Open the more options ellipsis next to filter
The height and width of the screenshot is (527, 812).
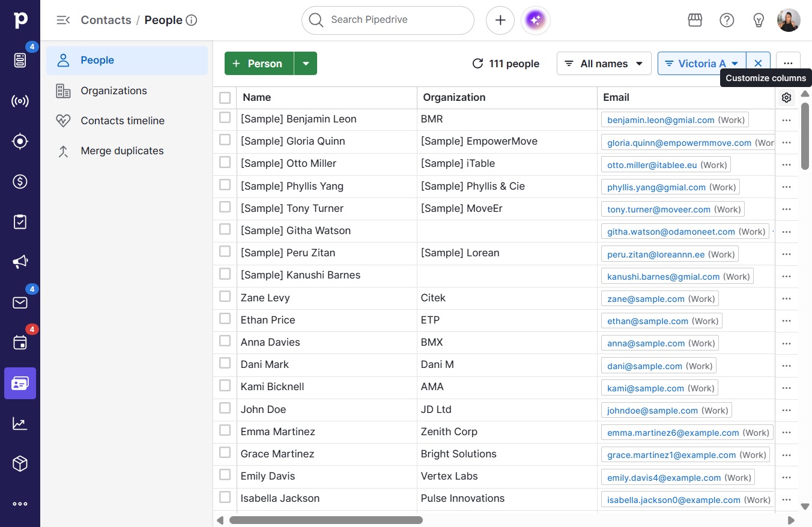[788, 64]
